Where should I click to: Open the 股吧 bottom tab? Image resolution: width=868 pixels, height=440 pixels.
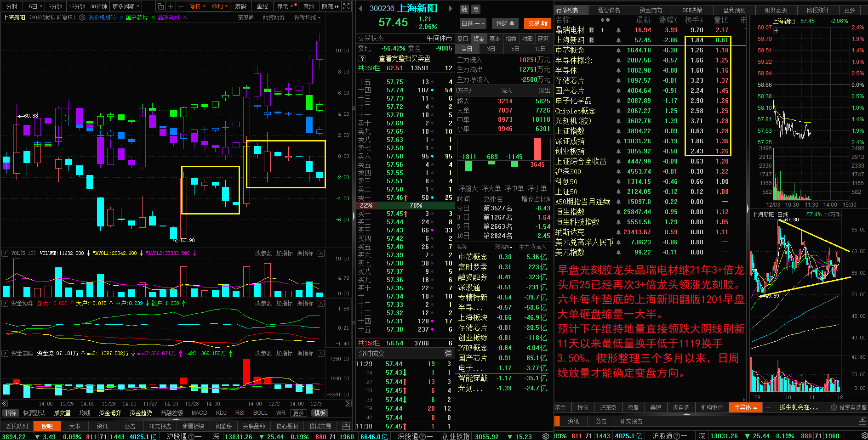(x=47, y=426)
